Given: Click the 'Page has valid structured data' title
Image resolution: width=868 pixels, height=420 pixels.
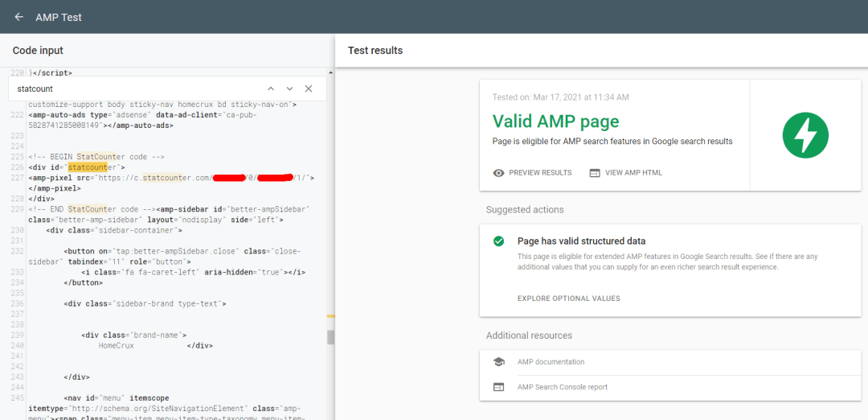Looking at the screenshot, I should pyautogui.click(x=581, y=241).
